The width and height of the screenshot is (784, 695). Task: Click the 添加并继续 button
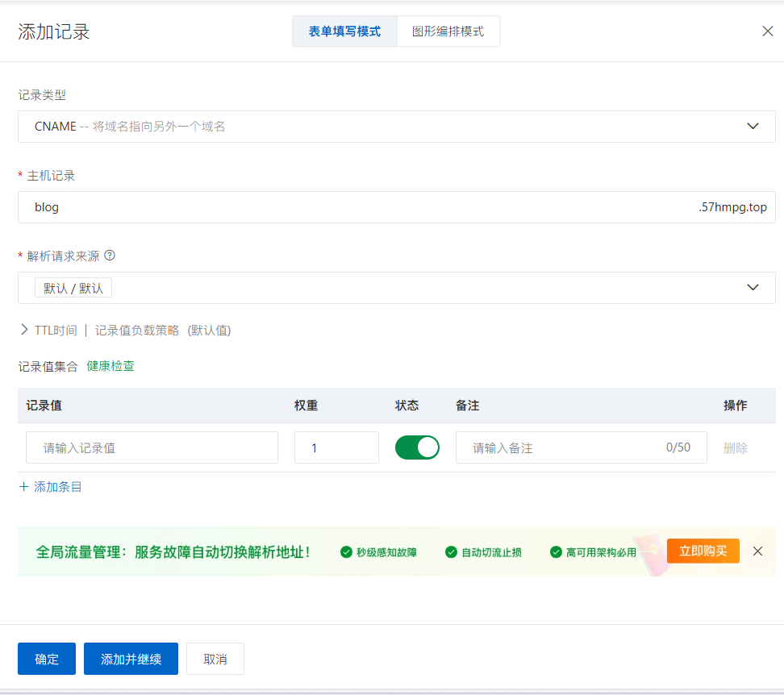131,659
